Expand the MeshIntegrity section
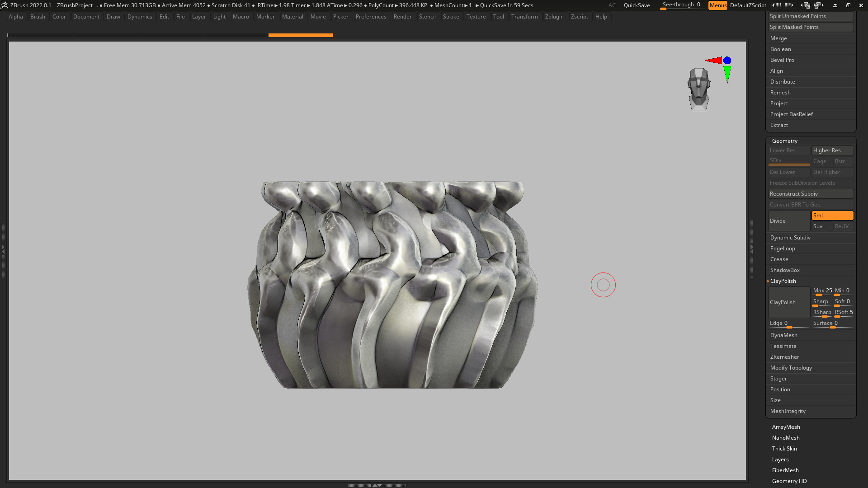Image resolution: width=868 pixels, height=488 pixels. click(x=788, y=411)
